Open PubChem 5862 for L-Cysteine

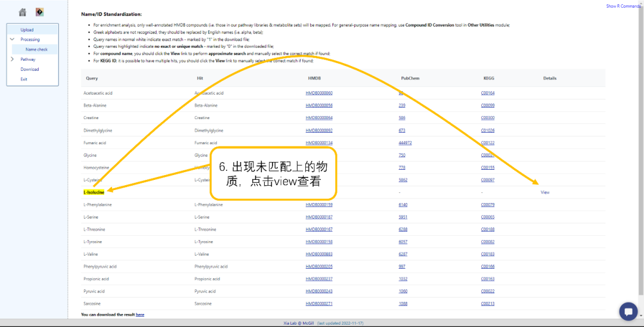click(x=403, y=180)
